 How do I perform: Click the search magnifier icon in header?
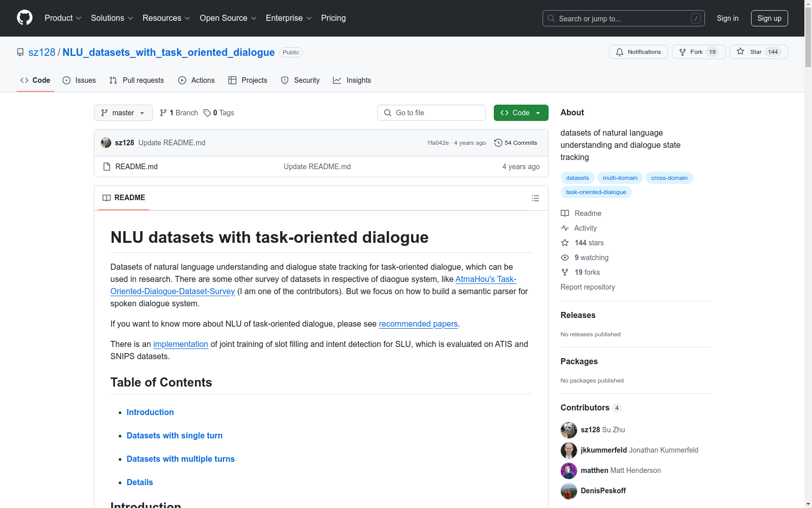551,18
